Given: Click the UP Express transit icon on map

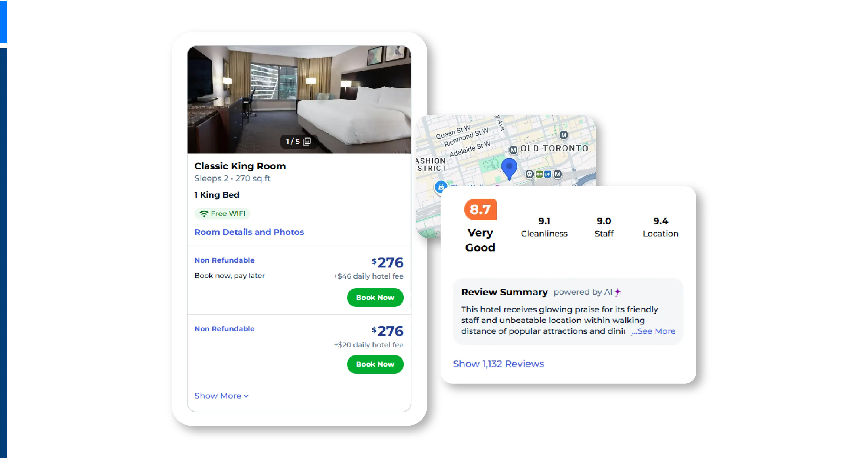Looking at the screenshot, I should point(548,174).
